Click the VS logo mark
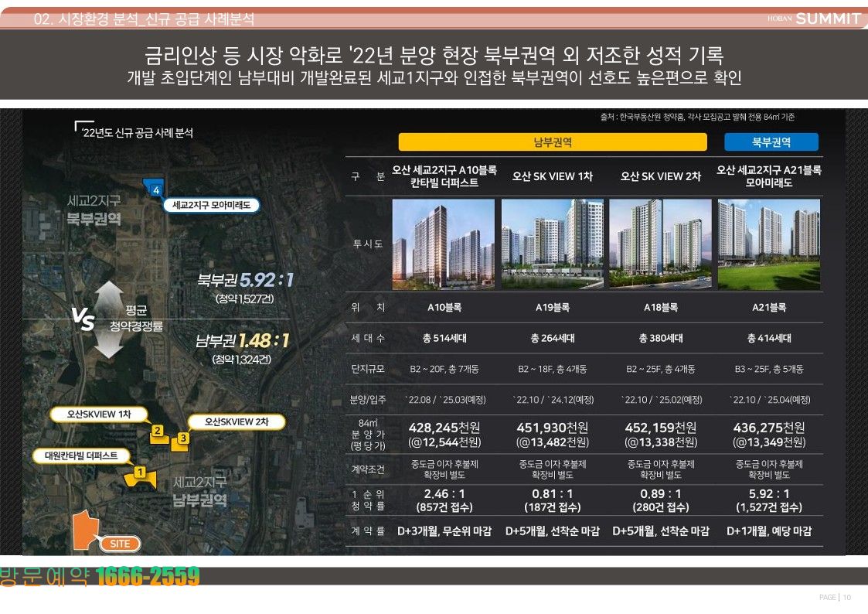This screenshot has height=614, width=868. (83, 319)
